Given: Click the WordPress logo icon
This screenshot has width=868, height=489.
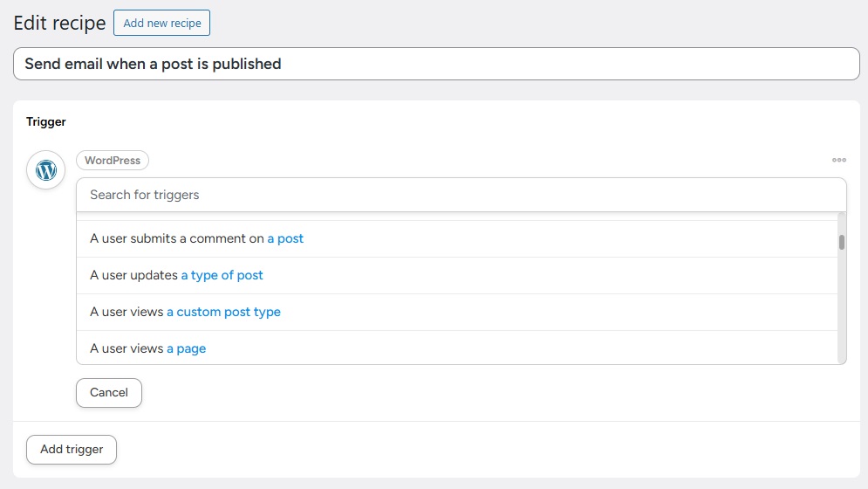Looking at the screenshot, I should [45, 169].
